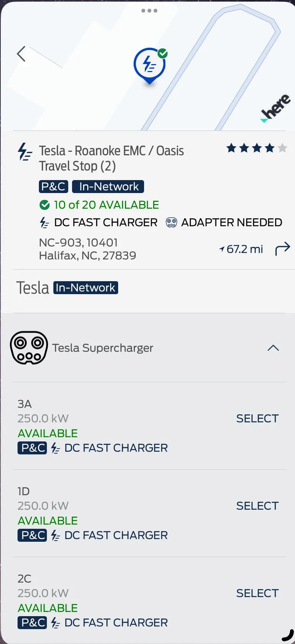Tap the back arrow icon
Screen dimensions: 295x644
tap(21, 54)
